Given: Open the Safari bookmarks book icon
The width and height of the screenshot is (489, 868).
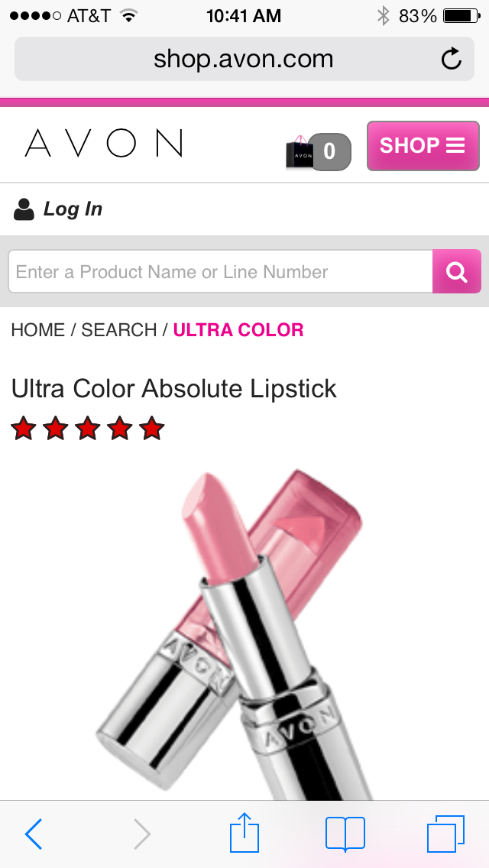Looking at the screenshot, I should coord(345,834).
